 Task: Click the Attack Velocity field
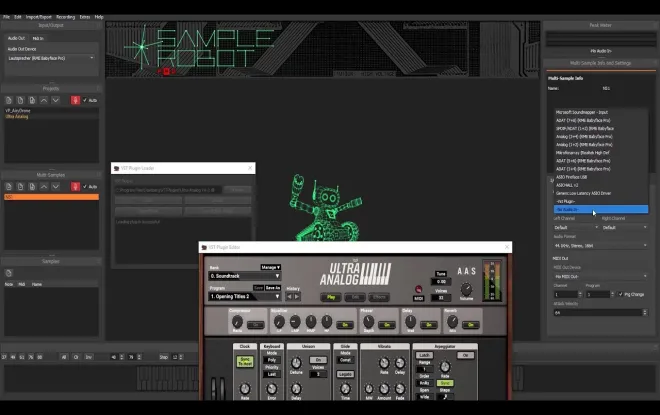point(600,313)
